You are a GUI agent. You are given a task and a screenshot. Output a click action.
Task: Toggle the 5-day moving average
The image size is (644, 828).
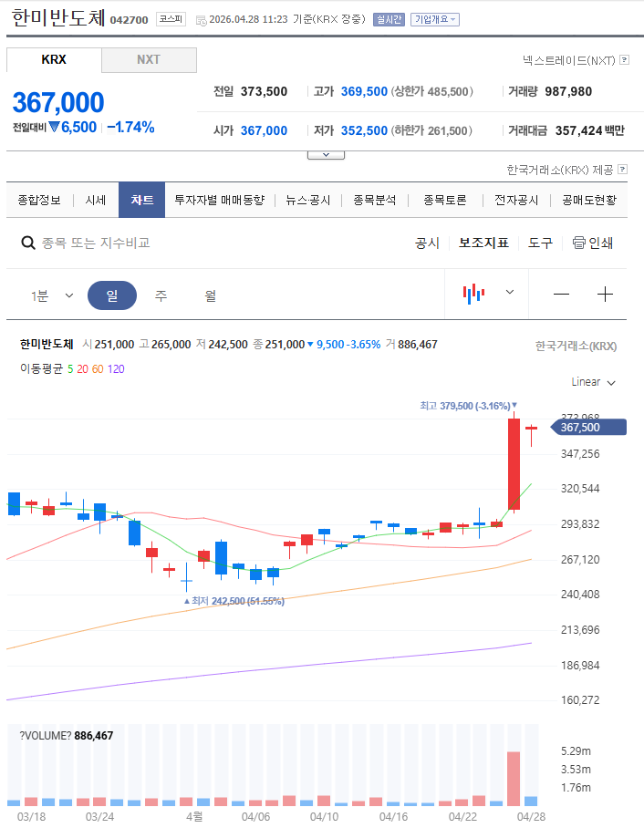[x=70, y=369]
